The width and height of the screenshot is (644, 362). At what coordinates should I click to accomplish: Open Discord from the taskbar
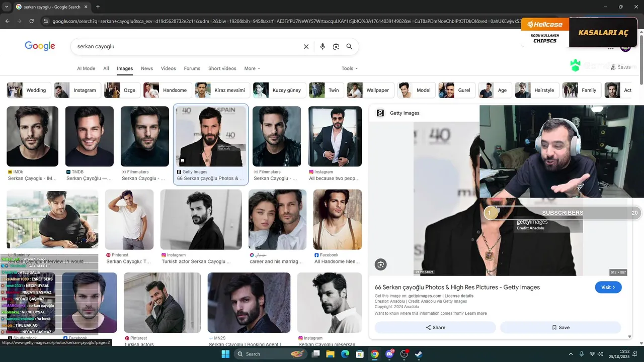(389, 354)
